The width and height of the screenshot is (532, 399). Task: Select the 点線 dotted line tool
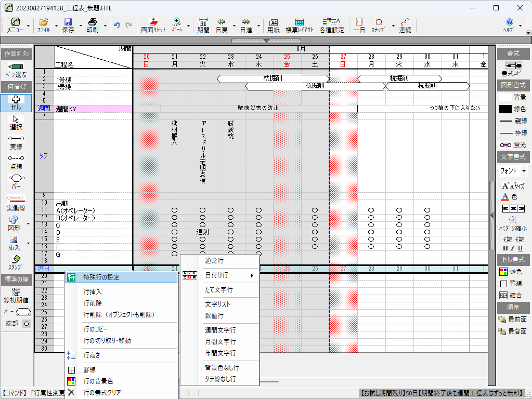click(16, 162)
